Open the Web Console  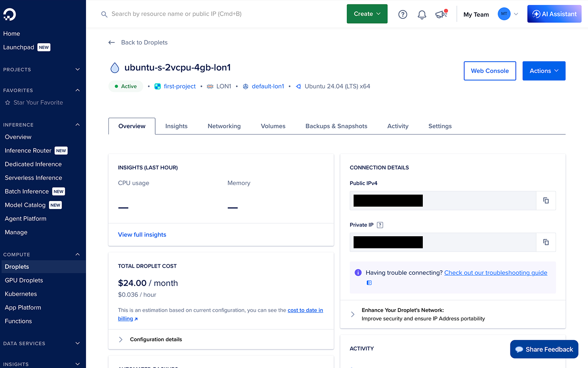point(490,71)
